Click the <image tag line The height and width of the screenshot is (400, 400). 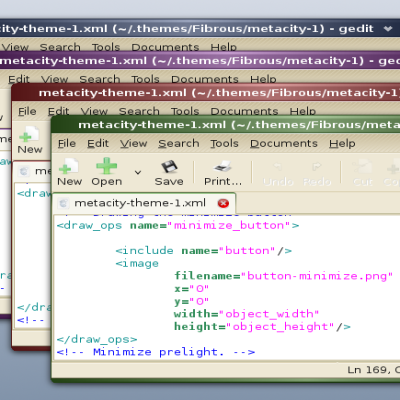[137, 263]
